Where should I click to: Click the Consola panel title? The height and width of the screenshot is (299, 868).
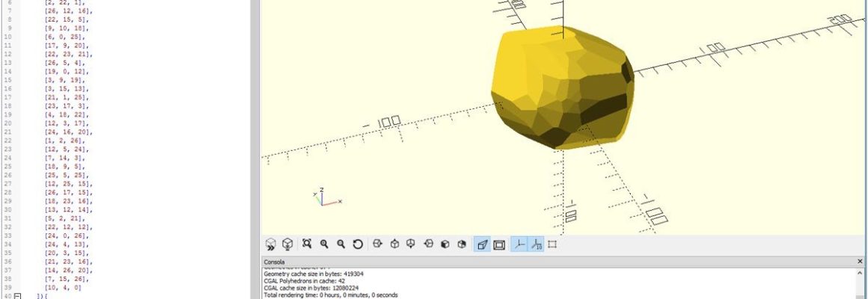[274, 262]
